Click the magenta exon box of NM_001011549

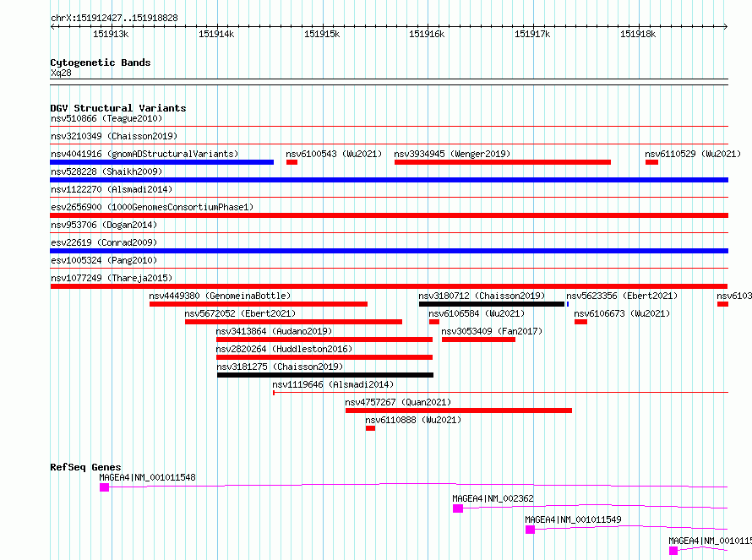tap(530, 530)
